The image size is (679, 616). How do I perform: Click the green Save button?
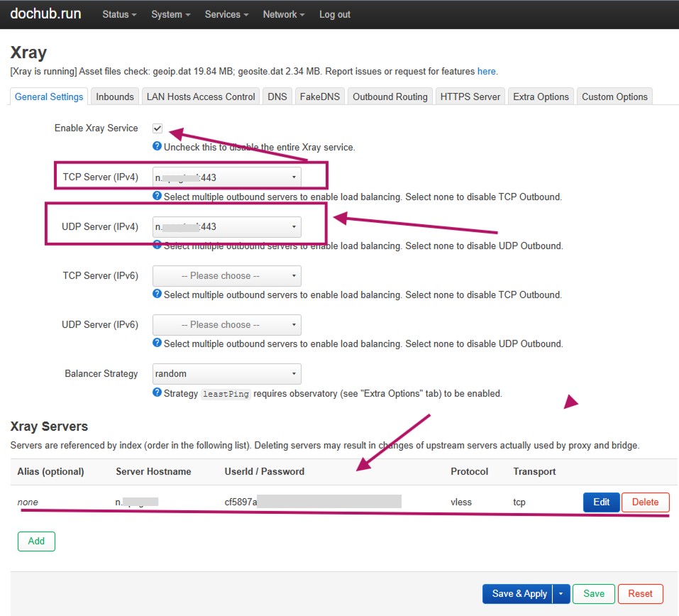(x=594, y=593)
